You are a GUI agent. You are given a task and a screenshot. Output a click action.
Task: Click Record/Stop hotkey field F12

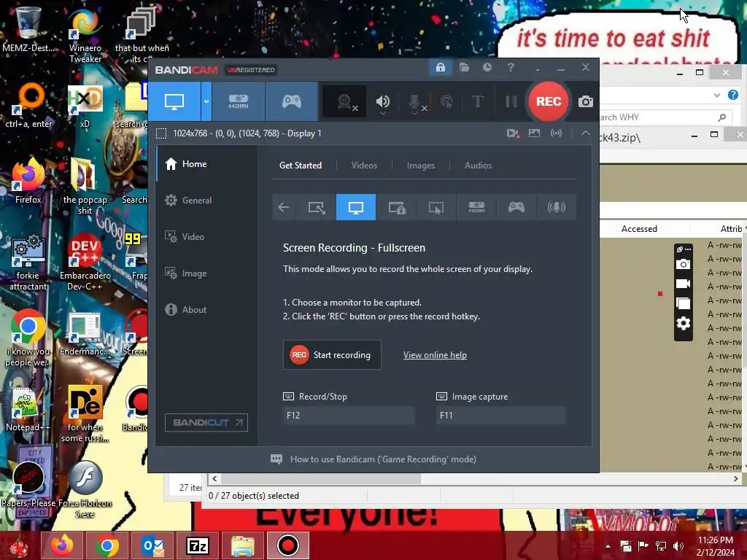[x=349, y=415]
